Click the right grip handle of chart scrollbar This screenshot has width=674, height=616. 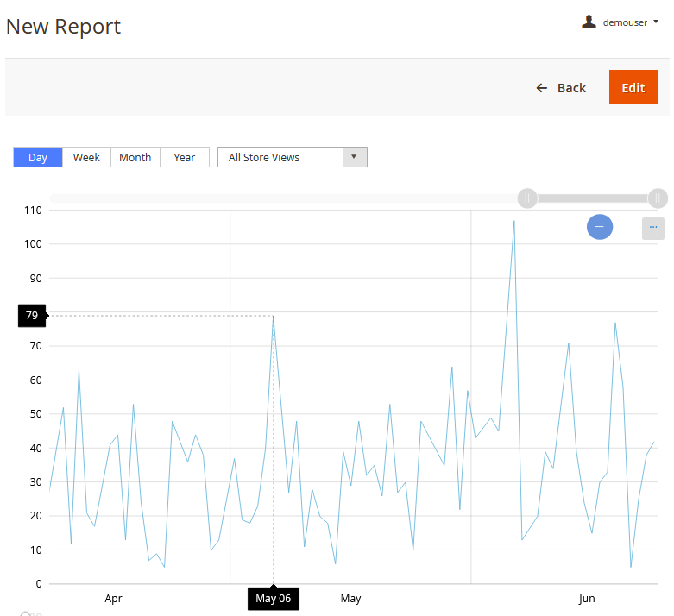click(658, 198)
